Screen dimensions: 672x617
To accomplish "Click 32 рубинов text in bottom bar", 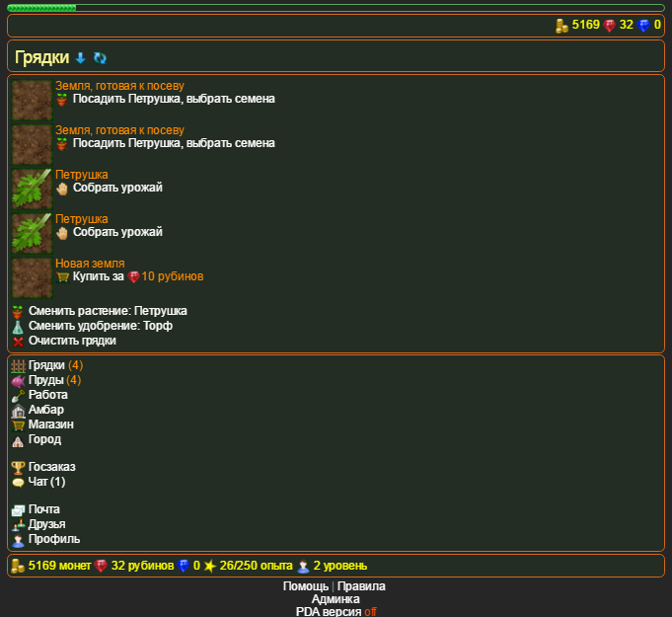I will click(x=142, y=566).
